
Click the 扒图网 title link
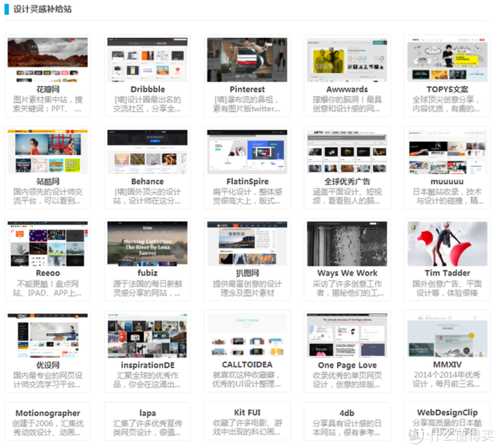point(247,273)
